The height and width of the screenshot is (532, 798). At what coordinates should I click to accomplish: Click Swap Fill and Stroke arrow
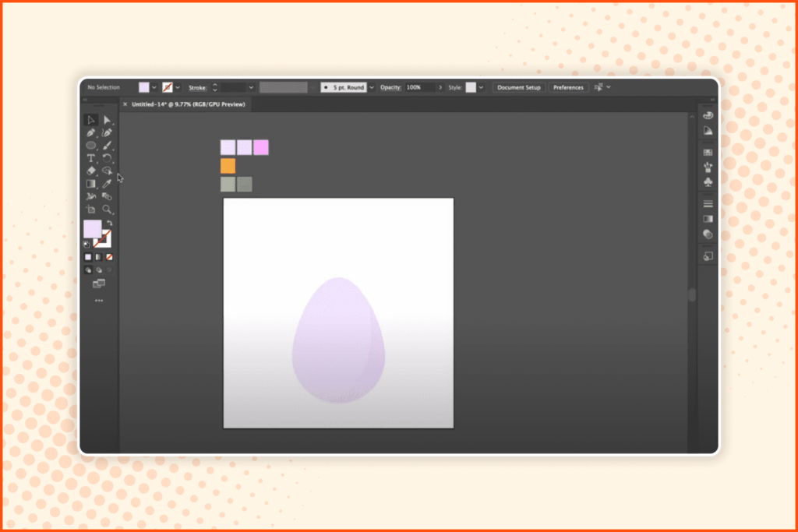pos(109,224)
